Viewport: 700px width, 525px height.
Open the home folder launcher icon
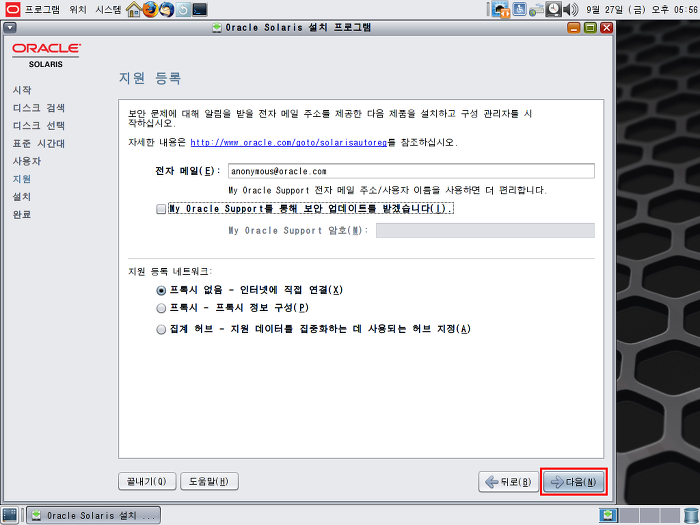coord(134,9)
